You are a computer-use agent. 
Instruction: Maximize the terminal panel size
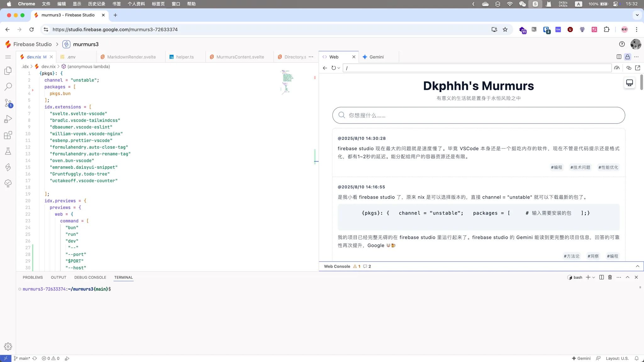click(628, 277)
